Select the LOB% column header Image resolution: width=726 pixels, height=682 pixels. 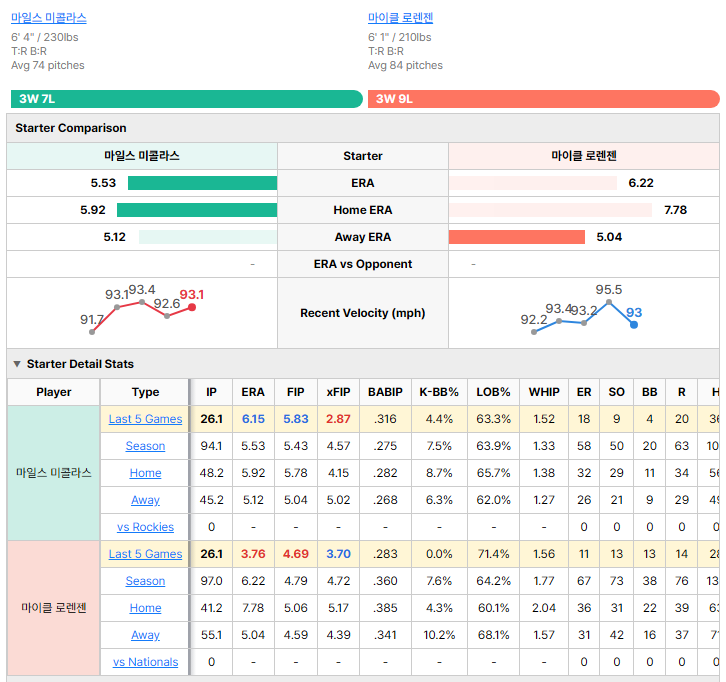pos(493,392)
